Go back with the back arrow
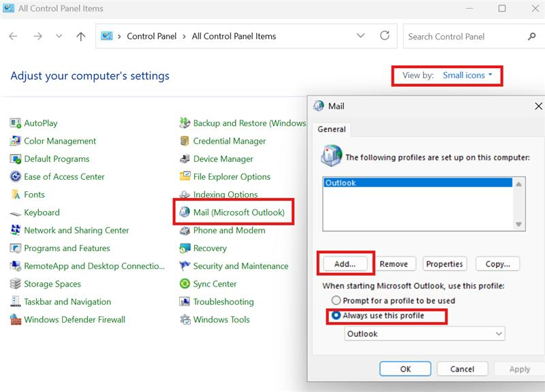This screenshot has height=392, width=545. 13,36
